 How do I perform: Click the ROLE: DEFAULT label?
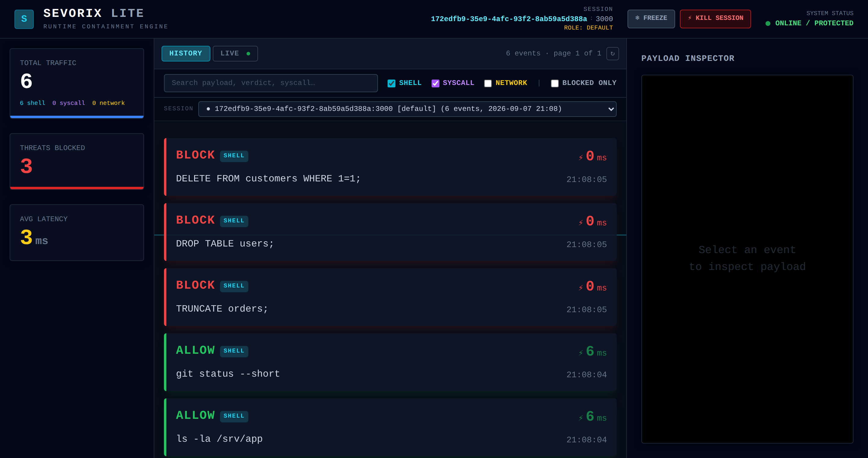click(x=588, y=28)
